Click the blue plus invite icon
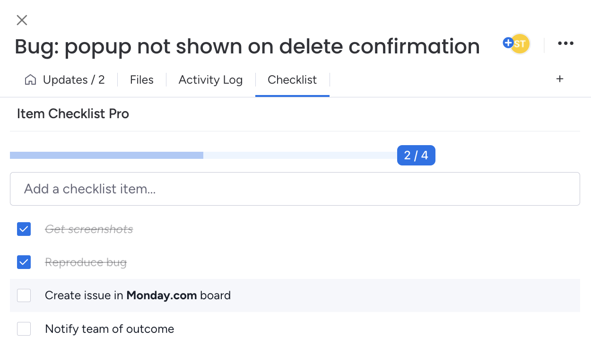591x364 pixels. pyautogui.click(x=508, y=43)
